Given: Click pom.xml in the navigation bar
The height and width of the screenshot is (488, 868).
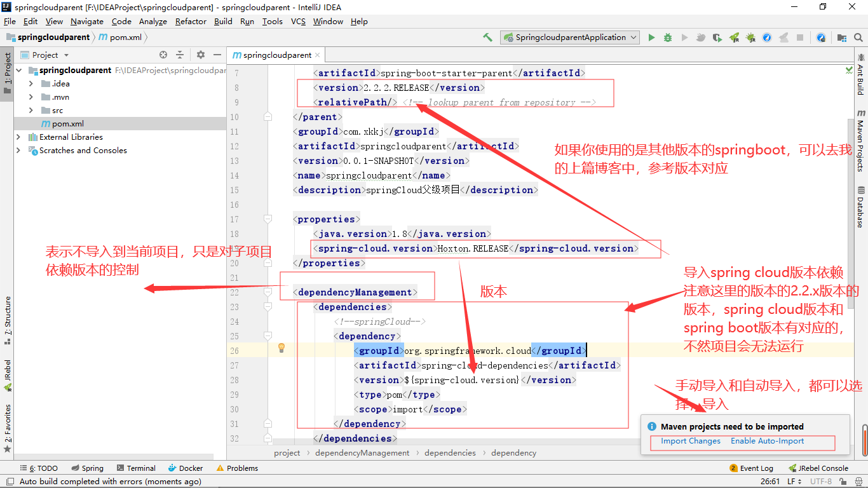Looking at the screenshot, I should [121, 37].
